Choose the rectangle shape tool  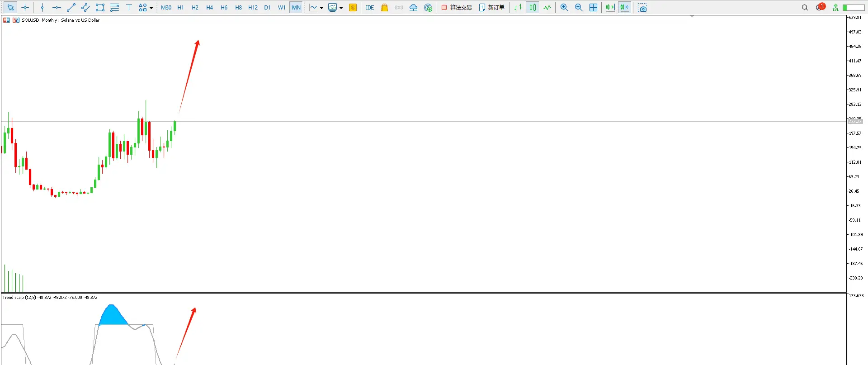pyautogui.click(x=100, y=7)
